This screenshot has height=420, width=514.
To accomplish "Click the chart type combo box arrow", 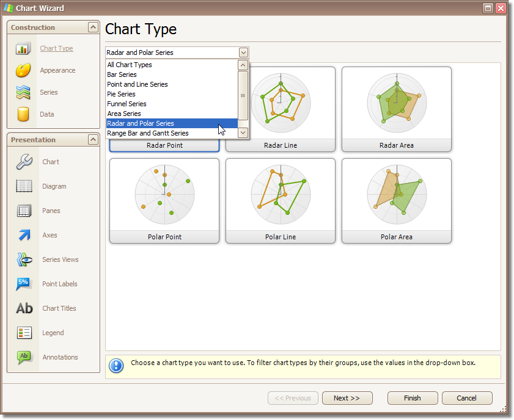I will (x=244, y=52).
